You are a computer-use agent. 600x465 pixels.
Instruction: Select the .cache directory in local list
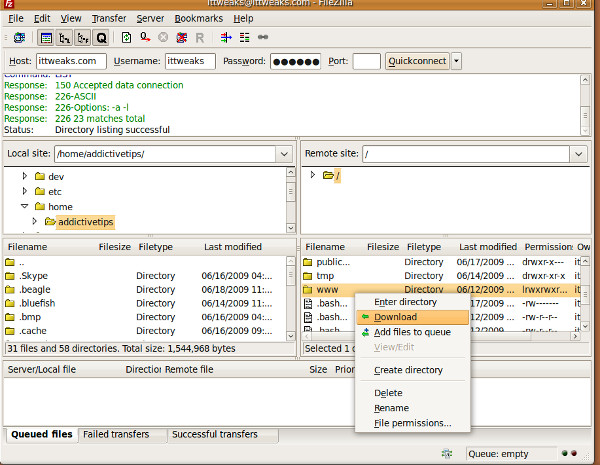point(33,331)
